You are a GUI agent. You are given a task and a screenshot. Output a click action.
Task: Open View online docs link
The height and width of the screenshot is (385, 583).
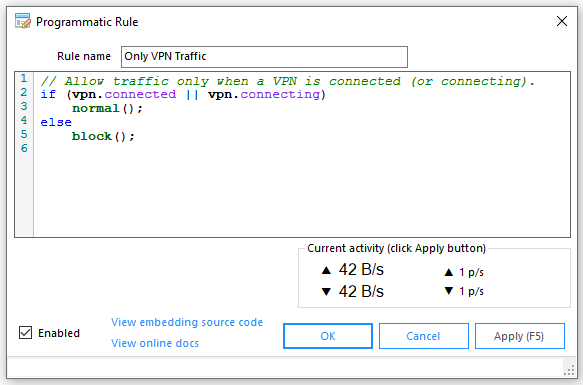tap(155, 343)
